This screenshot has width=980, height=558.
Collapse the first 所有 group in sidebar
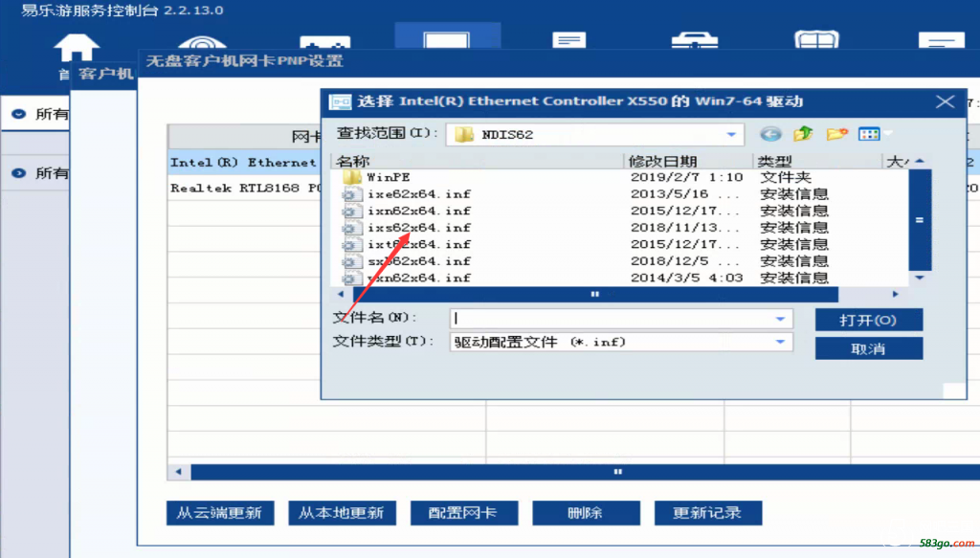pyautogui.click(x=19, y=114)
